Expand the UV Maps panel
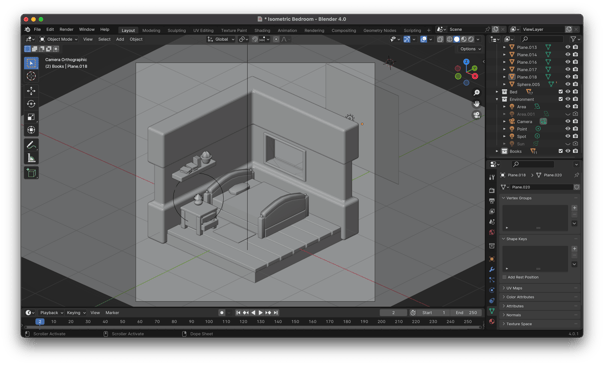 (540, 288)
